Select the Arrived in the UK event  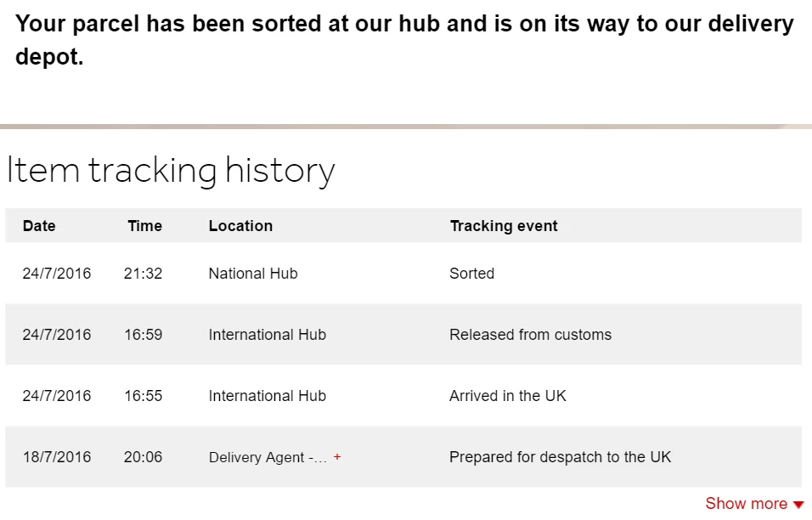508,396
